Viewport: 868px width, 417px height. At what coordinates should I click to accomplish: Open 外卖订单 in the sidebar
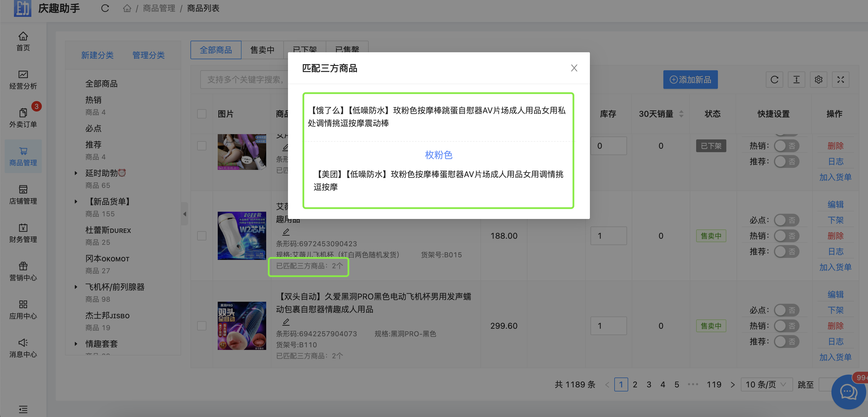[23, 118]
